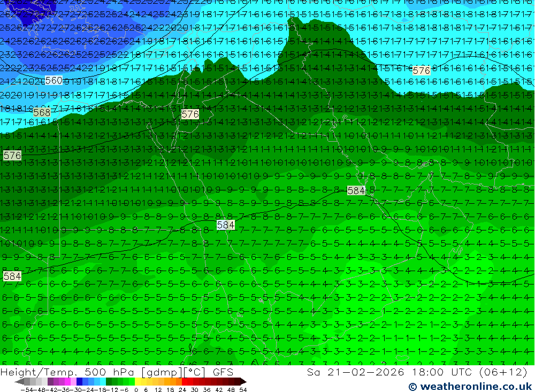This screenshot has width=535, height=392.
Task: Click the 0 legend scale value
Action: pyautogui.click(x=136, y=390)
